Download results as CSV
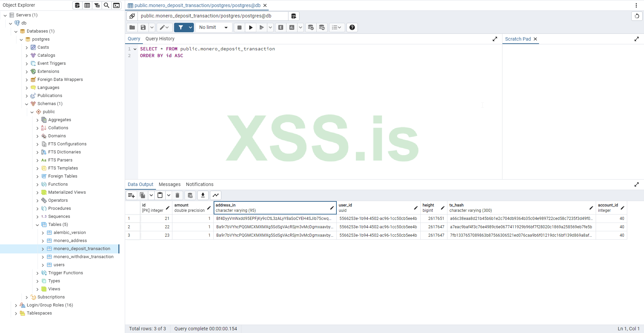This screenshot has width=644, height=333. 203,195
